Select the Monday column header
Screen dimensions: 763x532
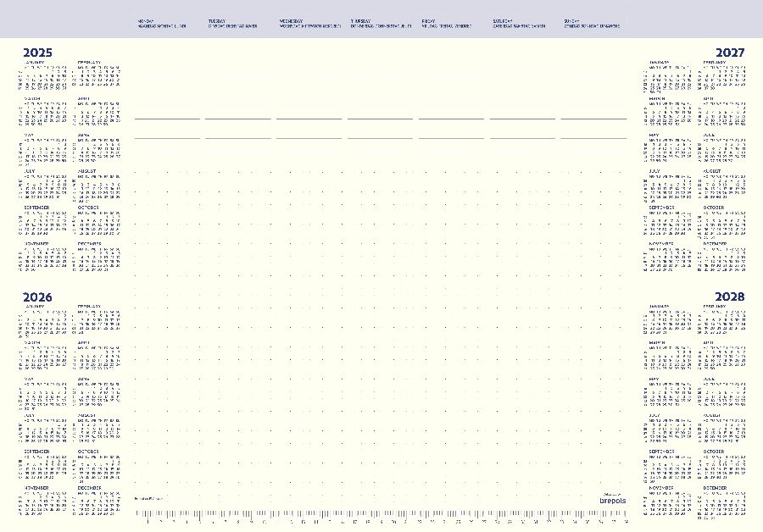(x=162, y=24)
